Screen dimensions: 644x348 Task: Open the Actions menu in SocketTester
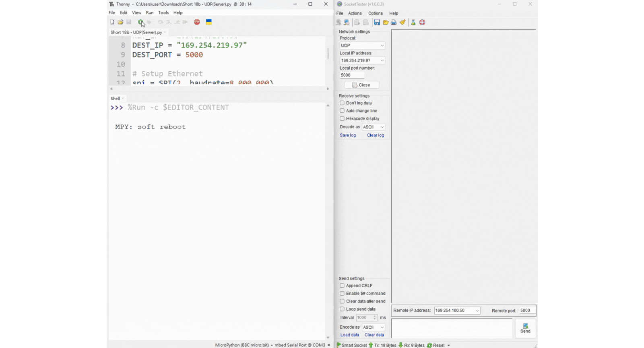(355, 13)
